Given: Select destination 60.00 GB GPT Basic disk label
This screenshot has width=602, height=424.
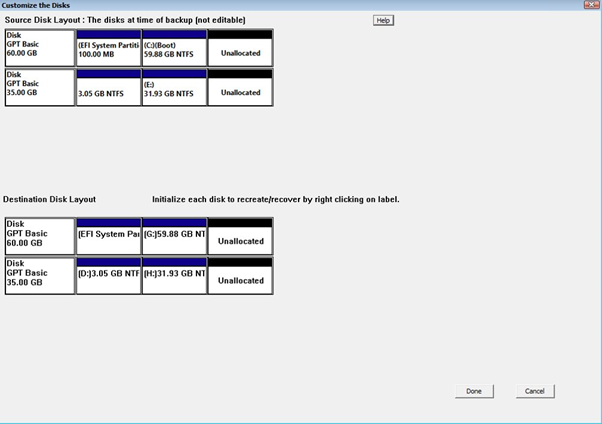Looking at the screenshot, I should pos(40,236).
